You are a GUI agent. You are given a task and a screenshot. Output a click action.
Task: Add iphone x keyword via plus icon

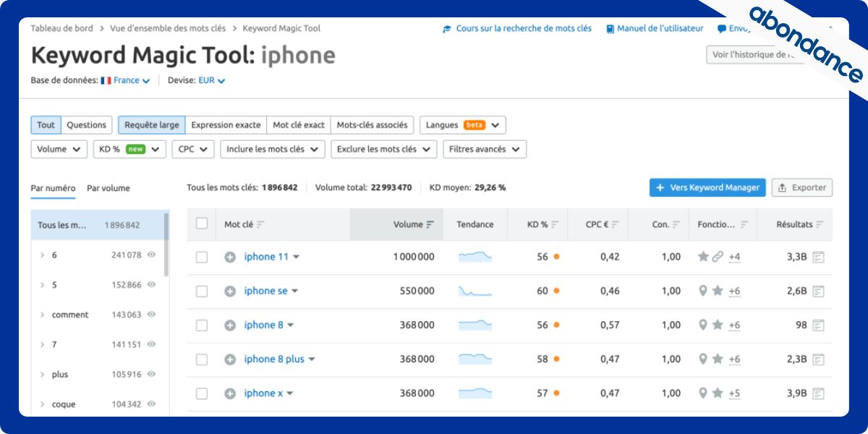point(230,393)
